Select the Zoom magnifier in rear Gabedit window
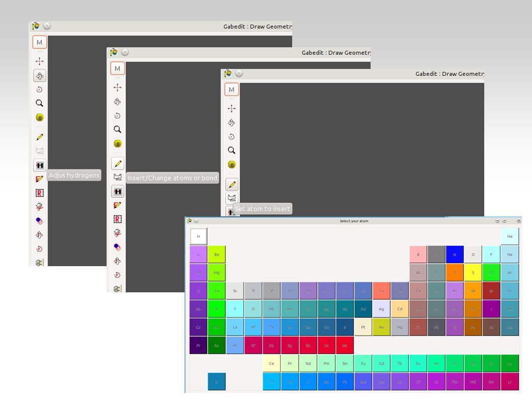Screen dimensions: 532x399 pos(40,103)
